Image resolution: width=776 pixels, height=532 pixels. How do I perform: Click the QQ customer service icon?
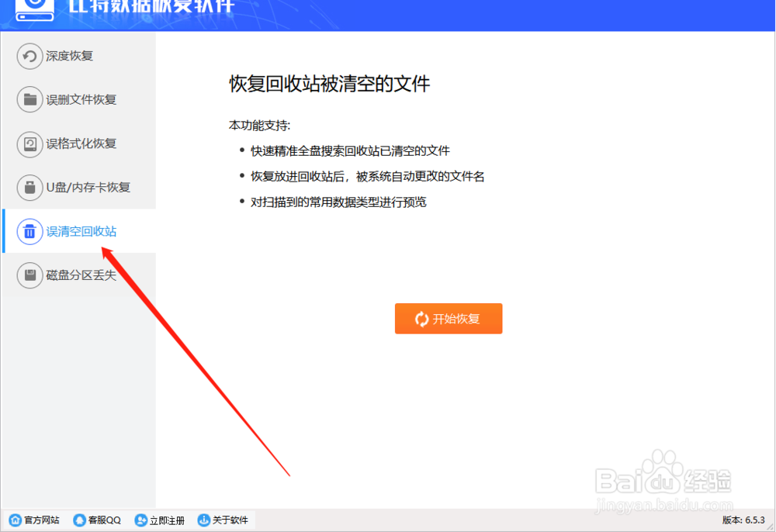80,520
